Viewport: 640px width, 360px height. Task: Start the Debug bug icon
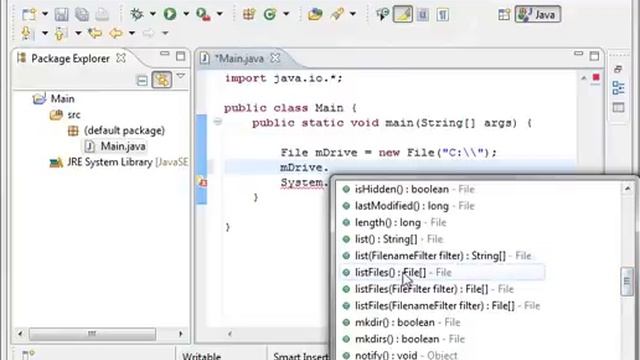click(137, 15)
